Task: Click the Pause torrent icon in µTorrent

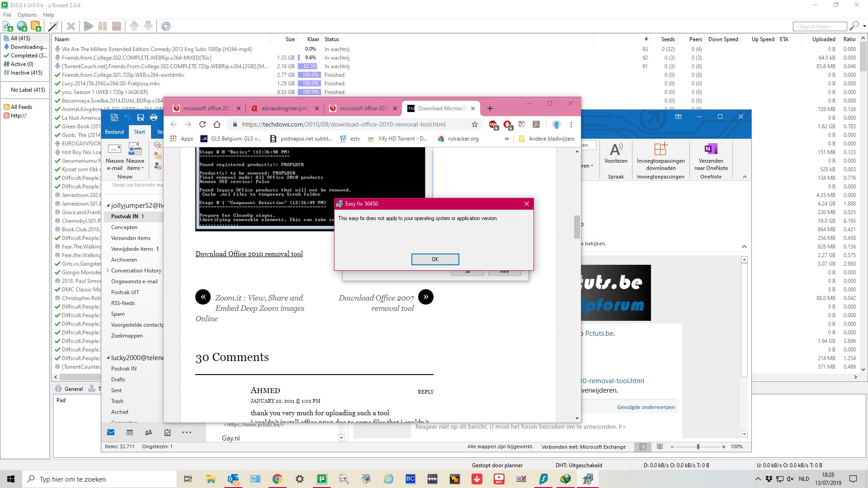Action: pyautogui.click(x=103, y=26)
